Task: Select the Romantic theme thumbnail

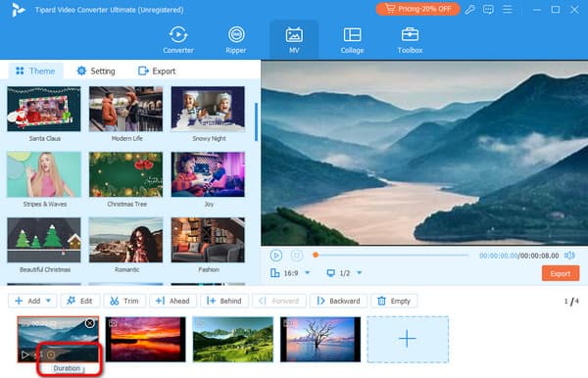Action: click(x=126, y=240)
